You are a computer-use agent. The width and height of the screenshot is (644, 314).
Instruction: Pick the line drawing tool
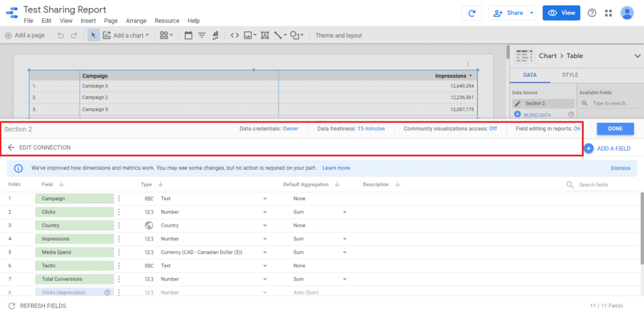pyautogui.click(x=280, y=35)
